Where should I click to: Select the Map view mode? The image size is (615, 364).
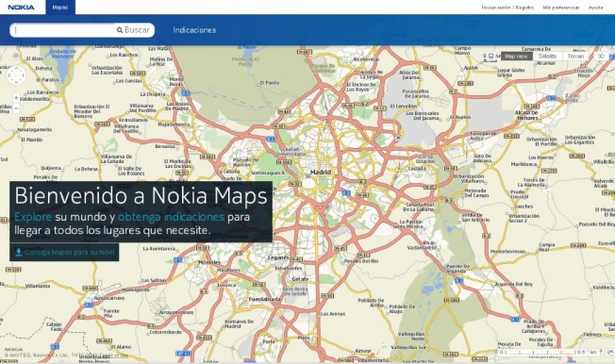(x=516, y=57)
